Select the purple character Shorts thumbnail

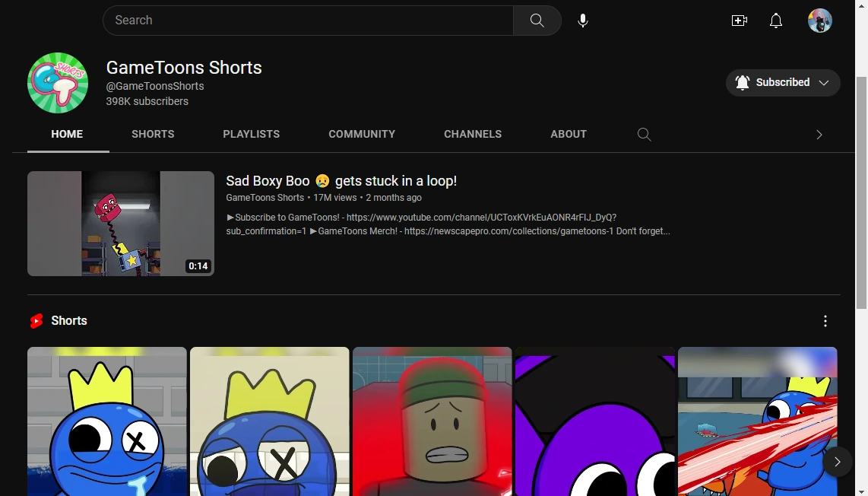pos(595,421)
